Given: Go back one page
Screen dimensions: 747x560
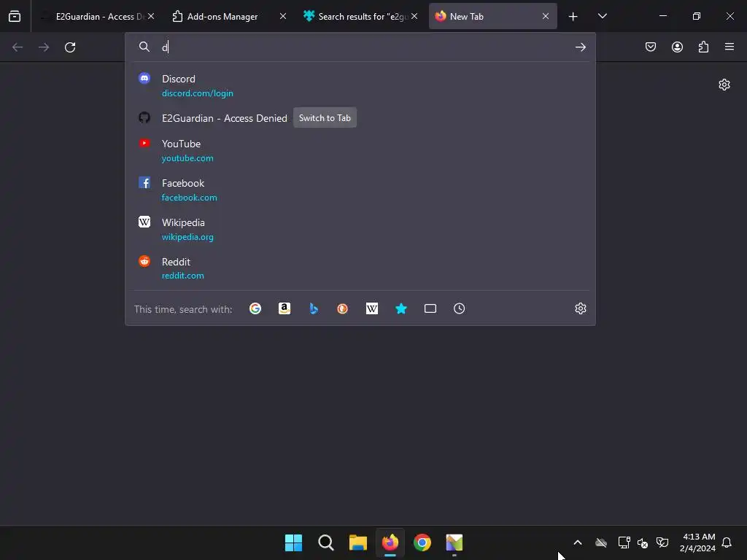Looking at the screenshot, I should (x=18, y=47).
